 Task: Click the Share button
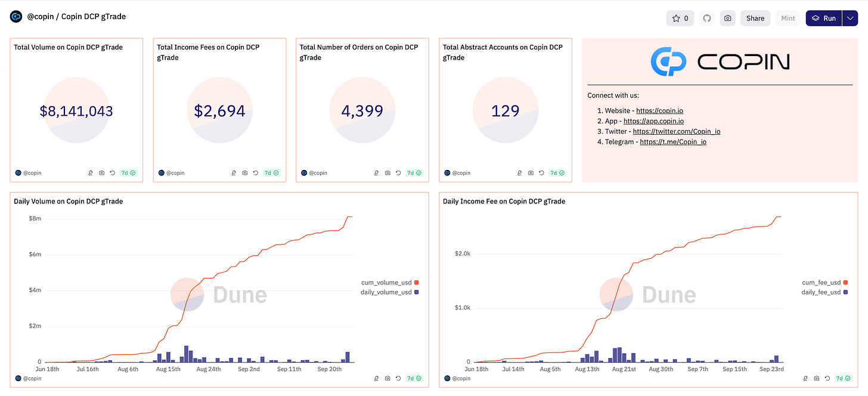pos(755,18)
